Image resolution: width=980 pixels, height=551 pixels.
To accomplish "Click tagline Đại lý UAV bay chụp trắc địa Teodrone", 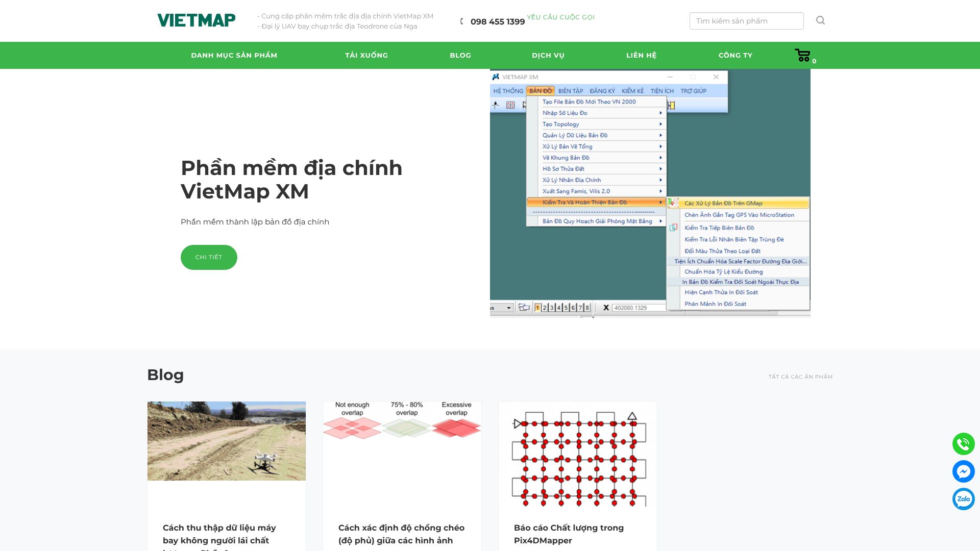I will tap(337, 27).
